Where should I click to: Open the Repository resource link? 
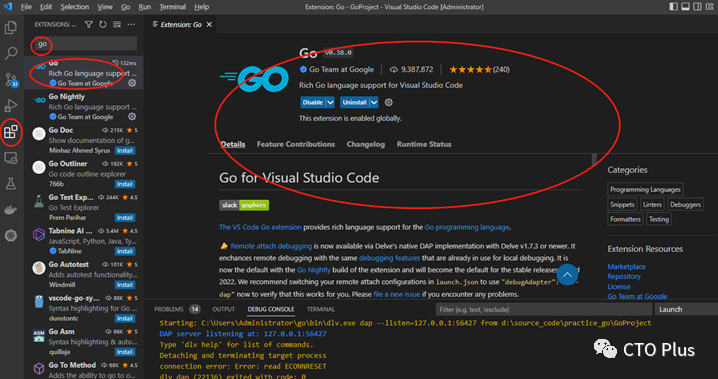[624, 276]
